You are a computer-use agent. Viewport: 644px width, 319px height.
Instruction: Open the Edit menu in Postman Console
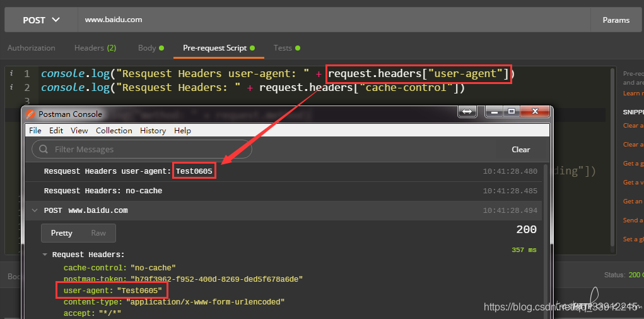pyautogui.click(x=56, y=131)
